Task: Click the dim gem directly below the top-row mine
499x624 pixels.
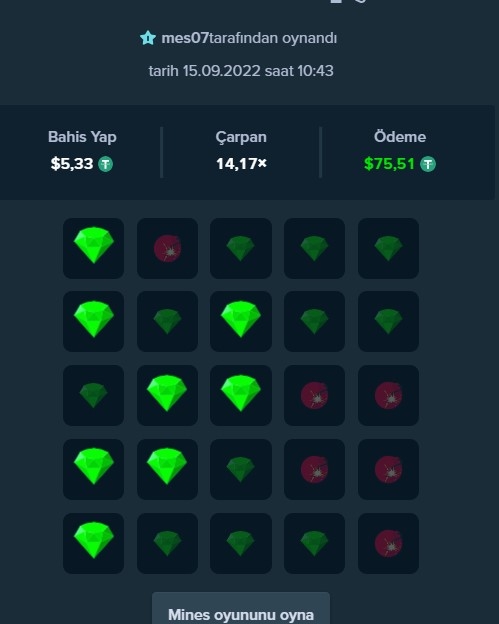Action: coord(168,321)
